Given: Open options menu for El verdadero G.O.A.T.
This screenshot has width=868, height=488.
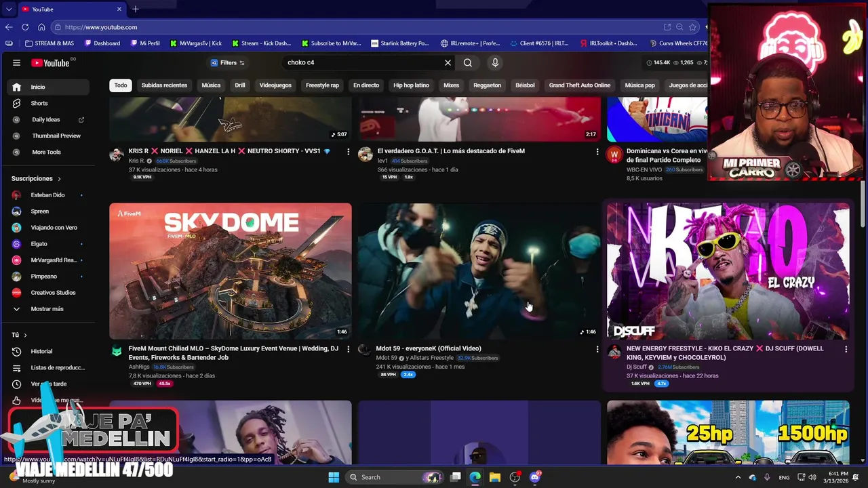Looking at the screenshot, I should pos(597,152).
